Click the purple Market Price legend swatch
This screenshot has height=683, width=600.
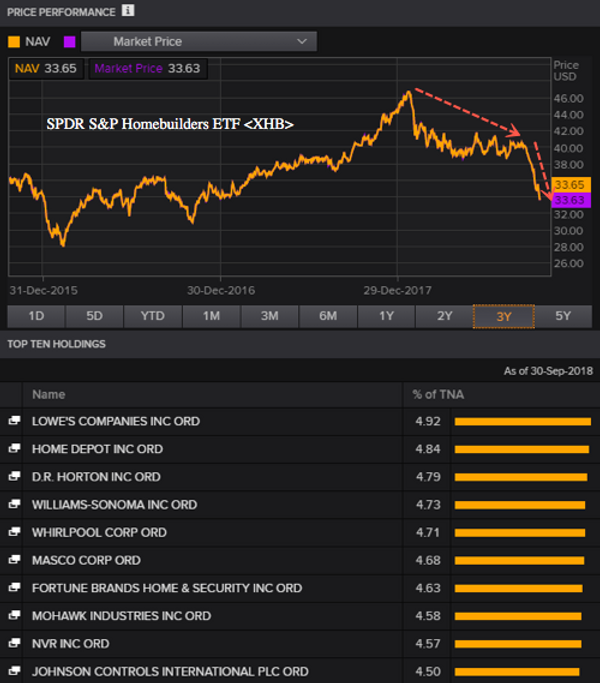point(69,42)
